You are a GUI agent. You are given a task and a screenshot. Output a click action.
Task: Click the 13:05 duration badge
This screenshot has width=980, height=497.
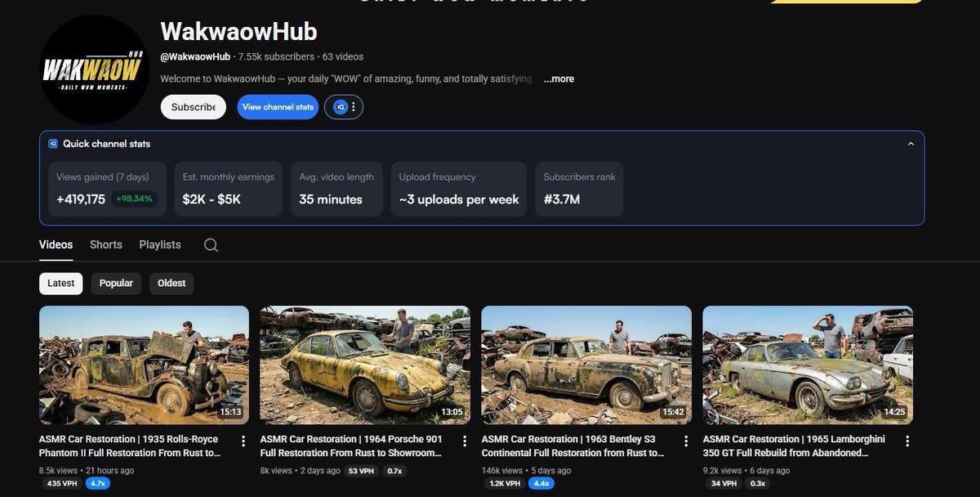[452, 412]
